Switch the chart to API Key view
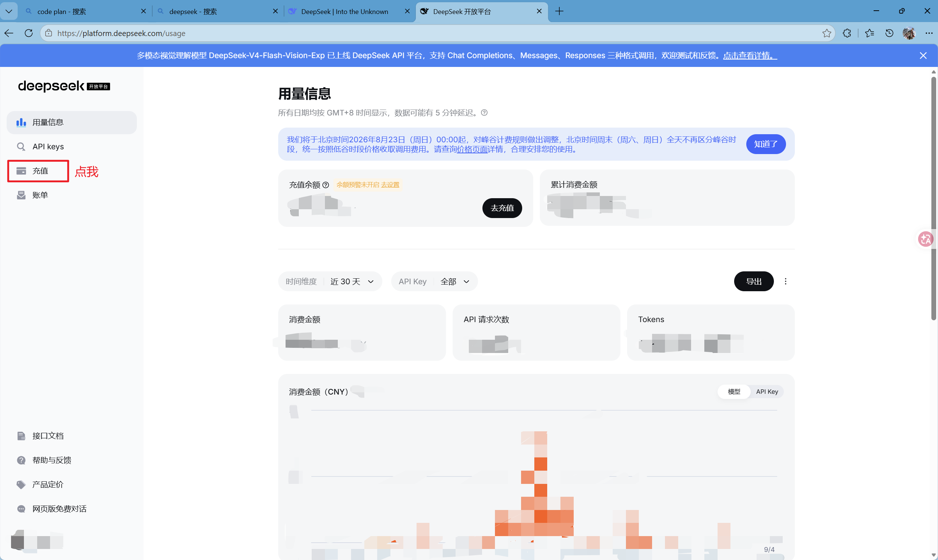Image resolution: width=938 pixels, height=560 pixels. click(x=767, y=392)
